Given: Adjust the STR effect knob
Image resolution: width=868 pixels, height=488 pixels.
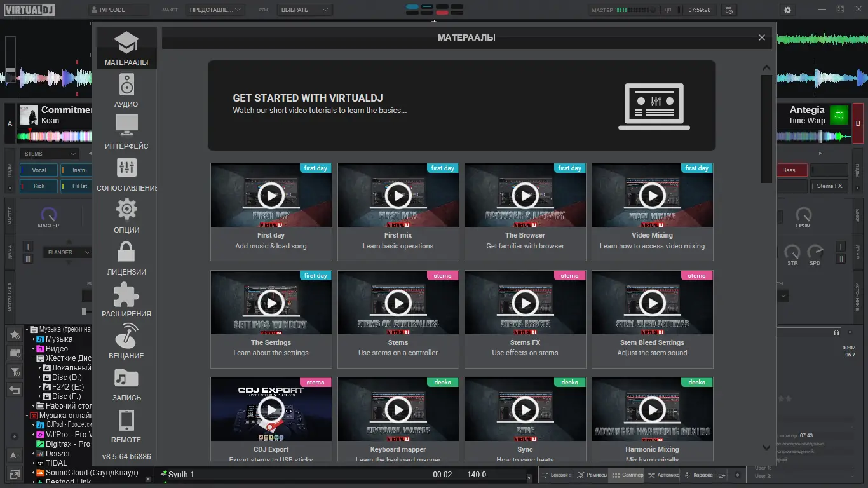Looking at the screenshot, I should tap(792, 252).
